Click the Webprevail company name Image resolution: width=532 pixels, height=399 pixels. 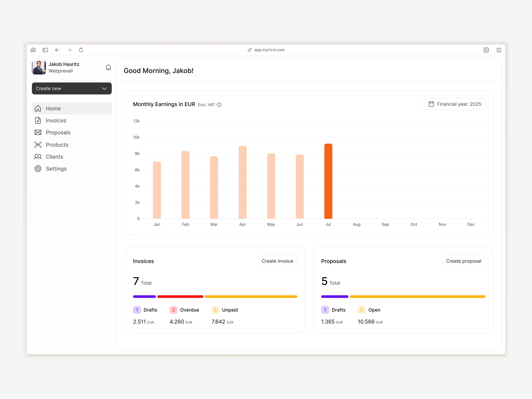pos(61,71)
